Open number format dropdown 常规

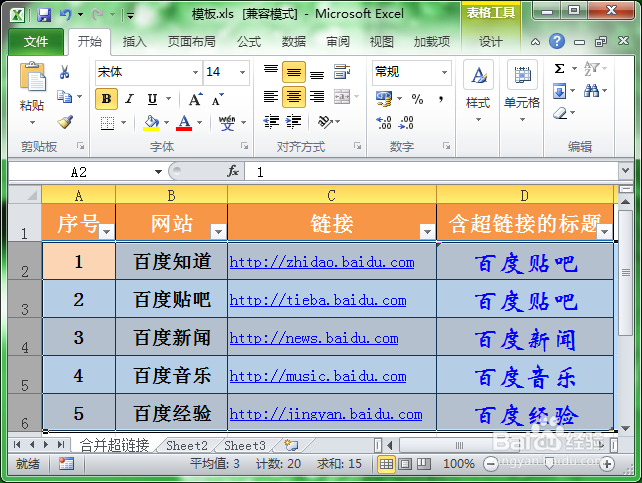[x=444, y=72]
